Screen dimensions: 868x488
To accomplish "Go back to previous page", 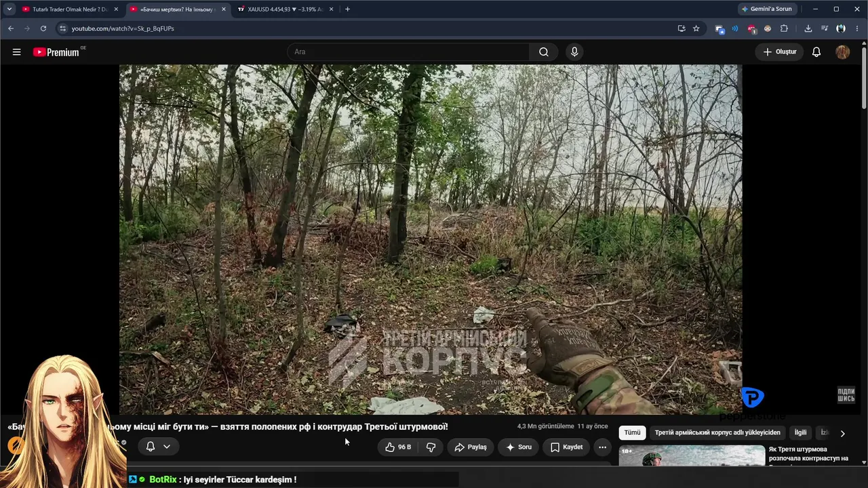I will [11, 28].
